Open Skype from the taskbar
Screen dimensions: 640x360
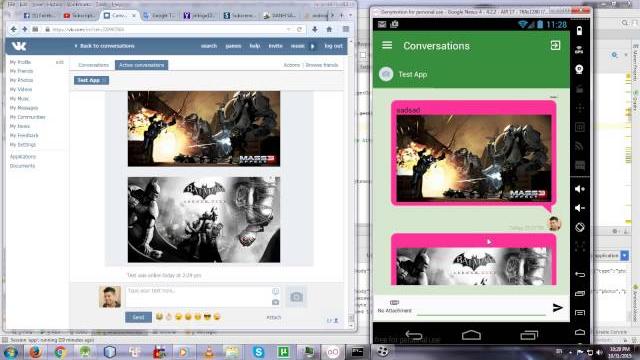coord(258,352)
